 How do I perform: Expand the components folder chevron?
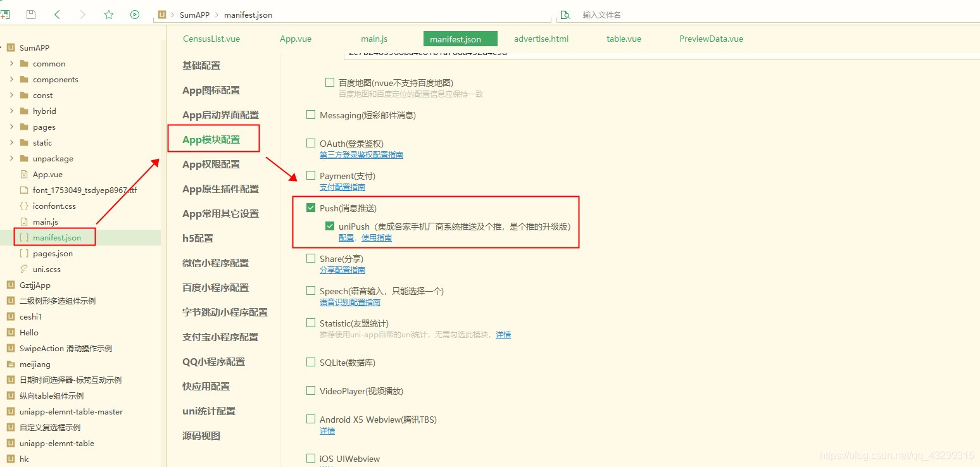pos(11,79)
